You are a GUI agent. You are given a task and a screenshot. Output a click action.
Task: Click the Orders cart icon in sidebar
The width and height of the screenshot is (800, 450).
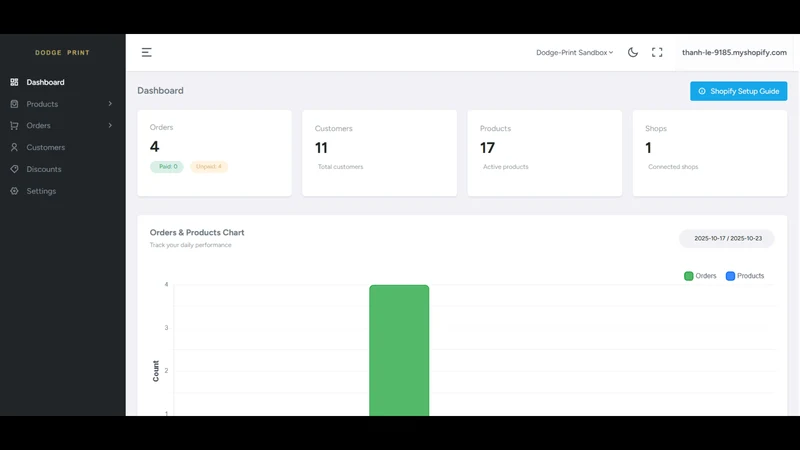click(14, 126)
